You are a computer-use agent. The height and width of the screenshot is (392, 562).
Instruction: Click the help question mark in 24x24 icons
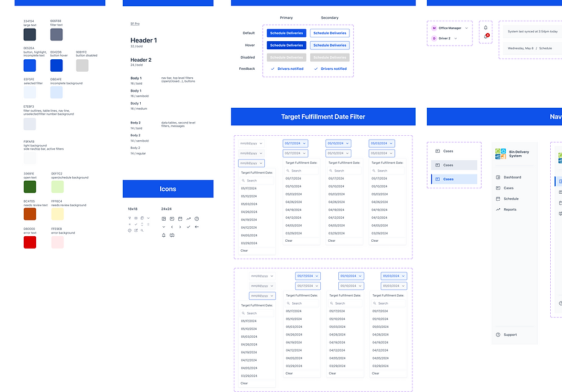pyautogui.click(x=197, y=219)
